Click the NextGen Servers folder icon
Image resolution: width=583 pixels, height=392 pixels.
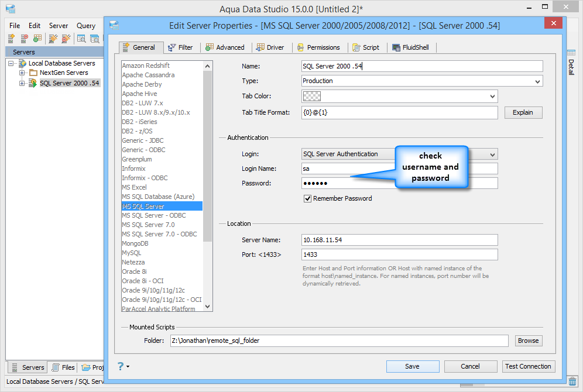pyautogui.click(x=33, y=73)
